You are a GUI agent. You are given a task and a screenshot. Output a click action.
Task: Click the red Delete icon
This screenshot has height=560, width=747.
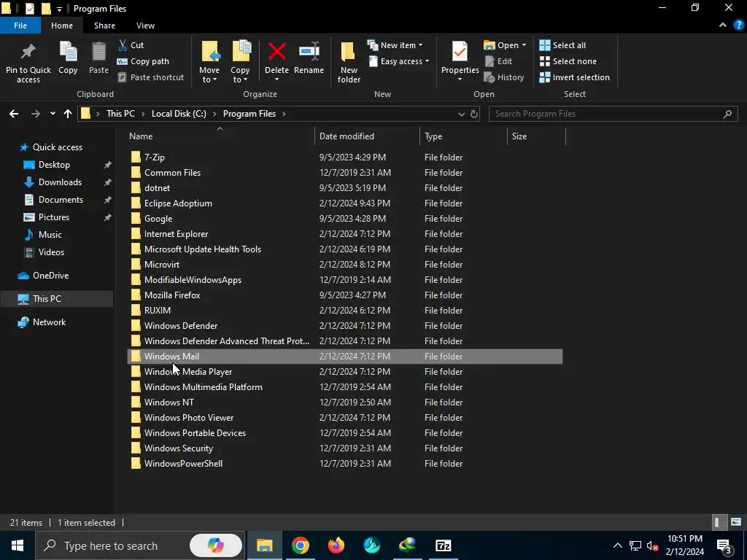276,52
